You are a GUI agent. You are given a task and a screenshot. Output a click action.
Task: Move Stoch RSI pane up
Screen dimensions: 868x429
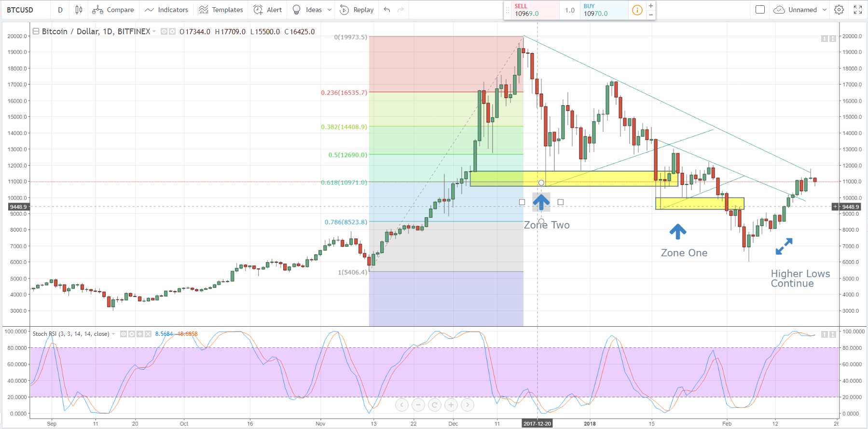coord(825,334)
